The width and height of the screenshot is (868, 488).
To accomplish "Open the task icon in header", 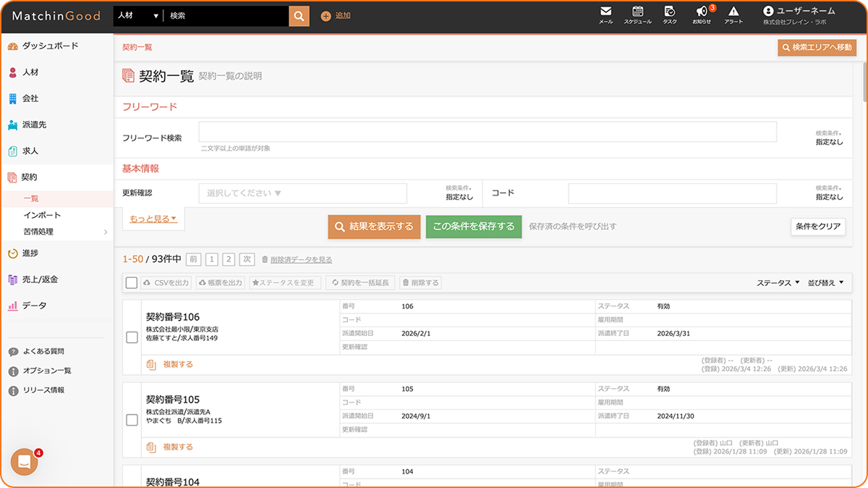I will [x=670, y=12].
